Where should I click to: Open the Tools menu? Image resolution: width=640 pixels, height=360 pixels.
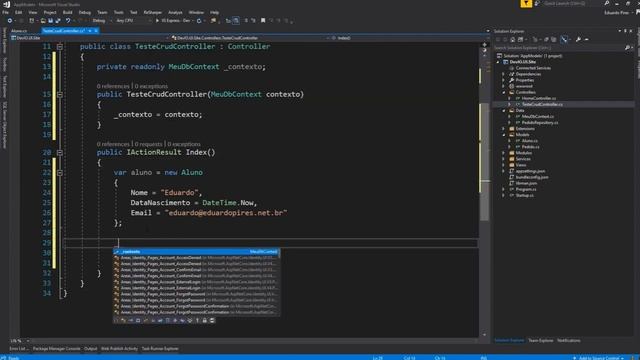pyautogui.click(x=118, y=13)
